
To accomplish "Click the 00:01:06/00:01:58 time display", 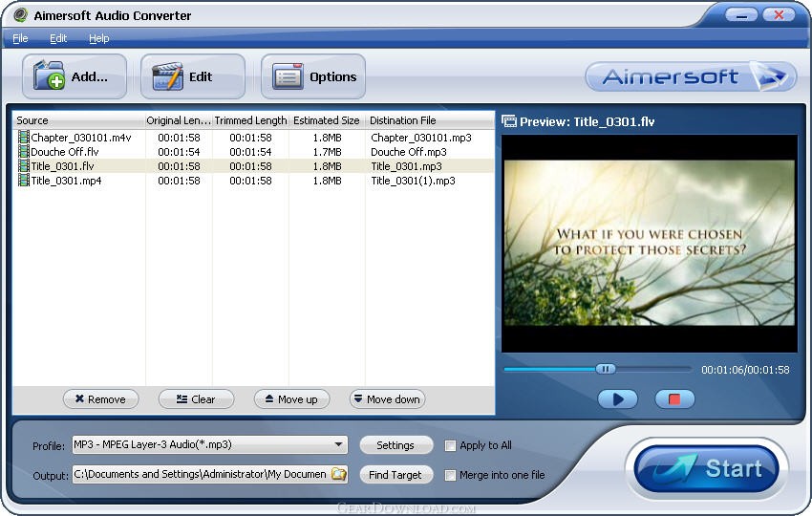I will click(x=745, y=370).
